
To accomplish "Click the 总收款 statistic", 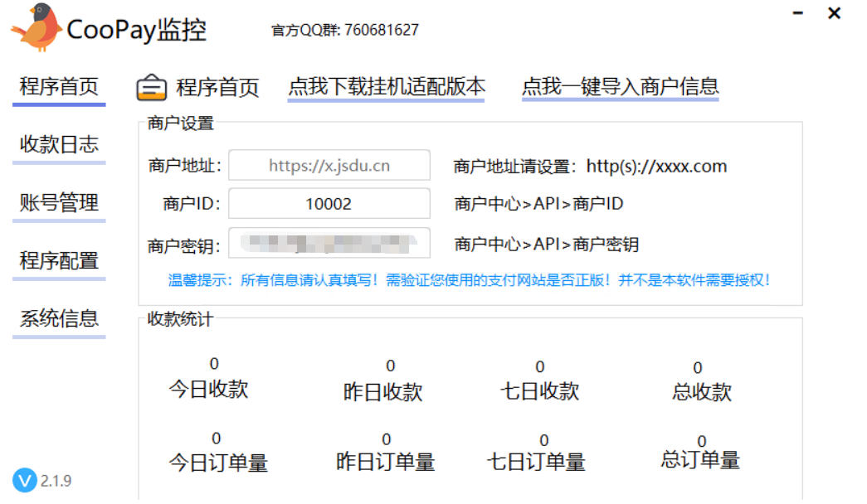I will click(x=702, y=391).
